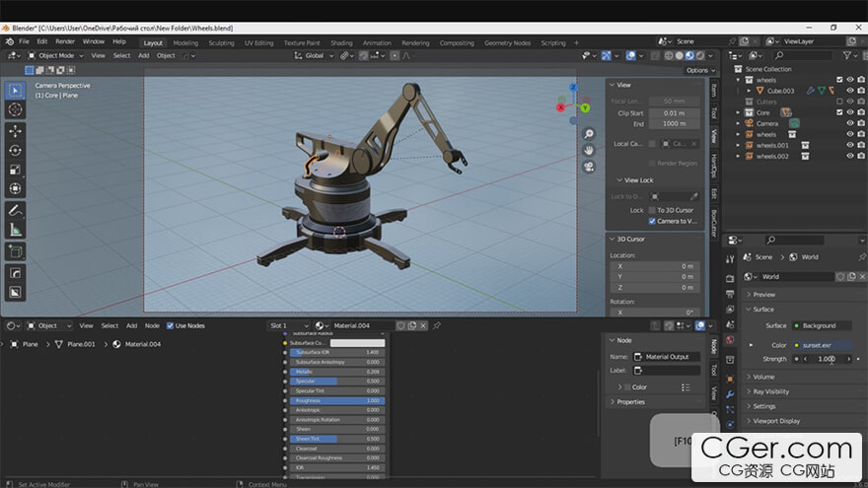
Task: Expand the Volume panel in World properties
Action: 764,377
